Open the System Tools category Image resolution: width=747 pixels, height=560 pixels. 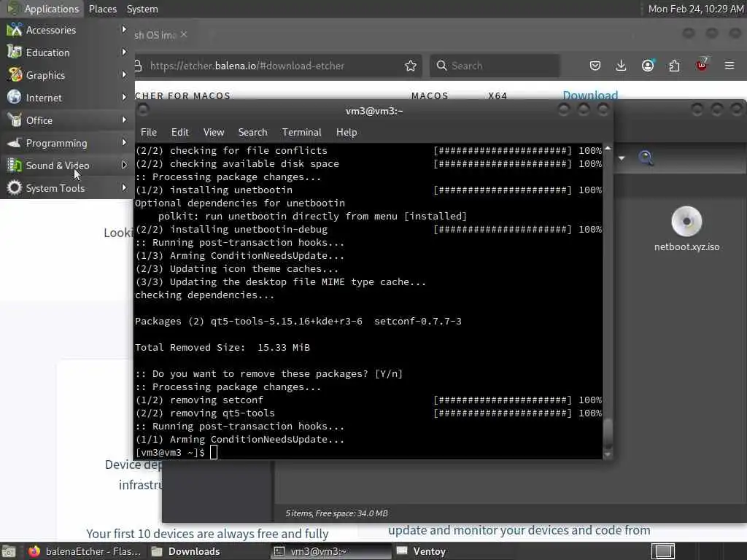tap(67, 188)
